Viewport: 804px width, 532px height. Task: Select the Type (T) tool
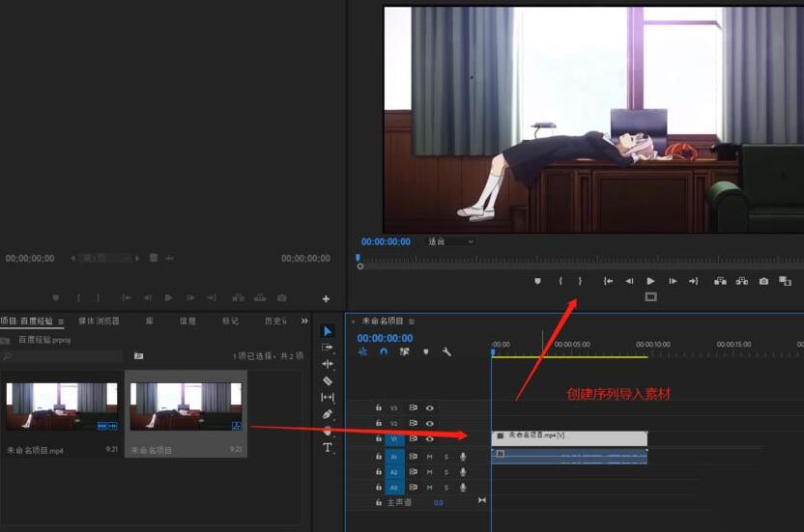pyautogui.click(x=328, y=447)
